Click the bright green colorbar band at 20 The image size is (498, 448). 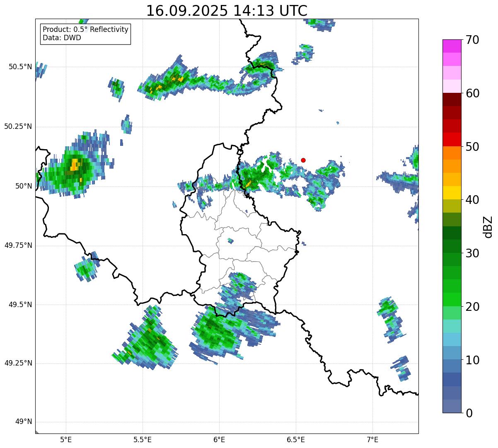pyautogui.click(x=451, y=299)
